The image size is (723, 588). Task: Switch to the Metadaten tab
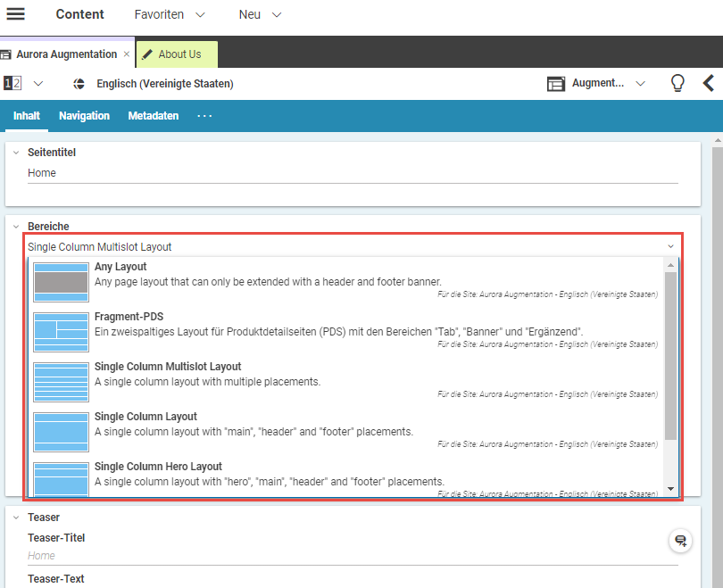coord(153,116)
